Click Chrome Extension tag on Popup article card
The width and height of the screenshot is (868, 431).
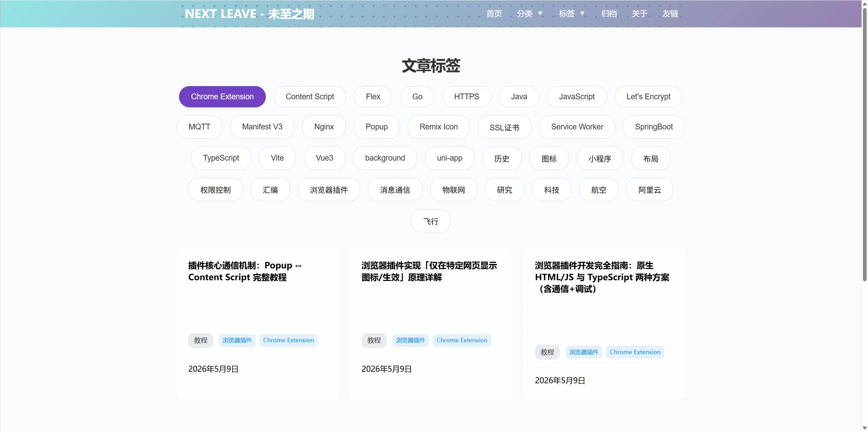289,340
